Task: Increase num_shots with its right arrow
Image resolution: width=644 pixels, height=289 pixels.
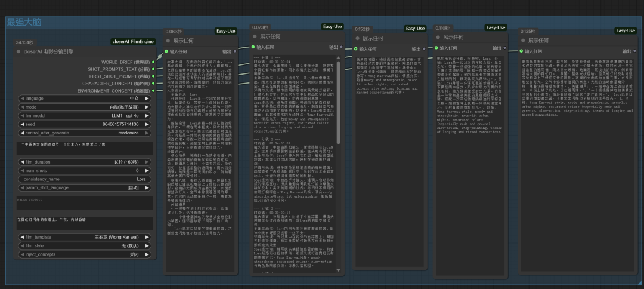Action: (x=147, y=171)
